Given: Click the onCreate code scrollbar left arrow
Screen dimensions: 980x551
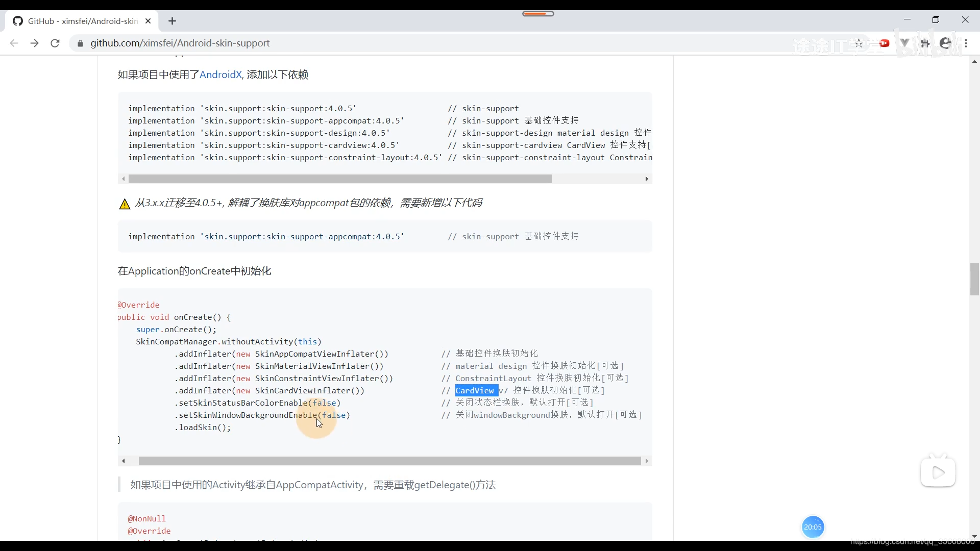Looking at the screenshot, I should 123,461.
